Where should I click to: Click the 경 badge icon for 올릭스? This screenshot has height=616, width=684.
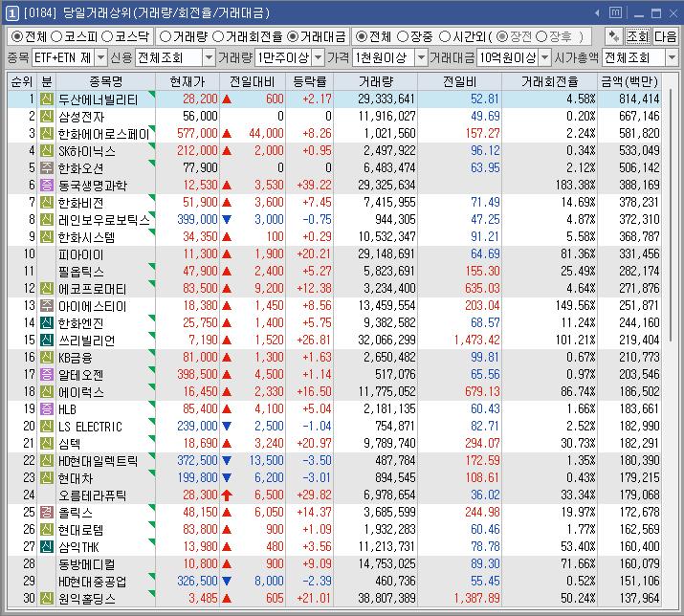(47, 512)
